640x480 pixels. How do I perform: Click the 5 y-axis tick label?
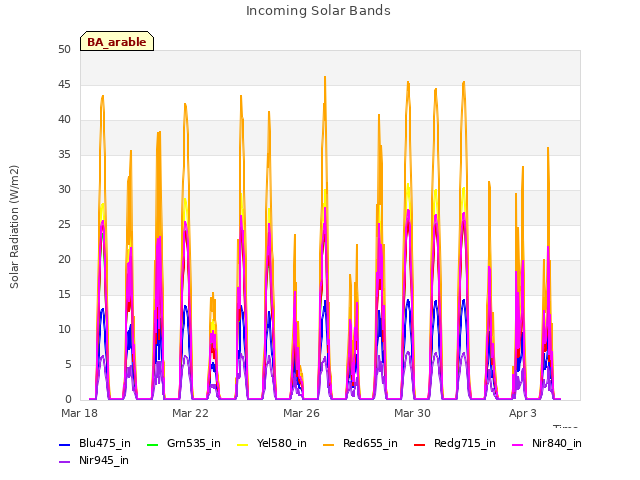[68, 364]
